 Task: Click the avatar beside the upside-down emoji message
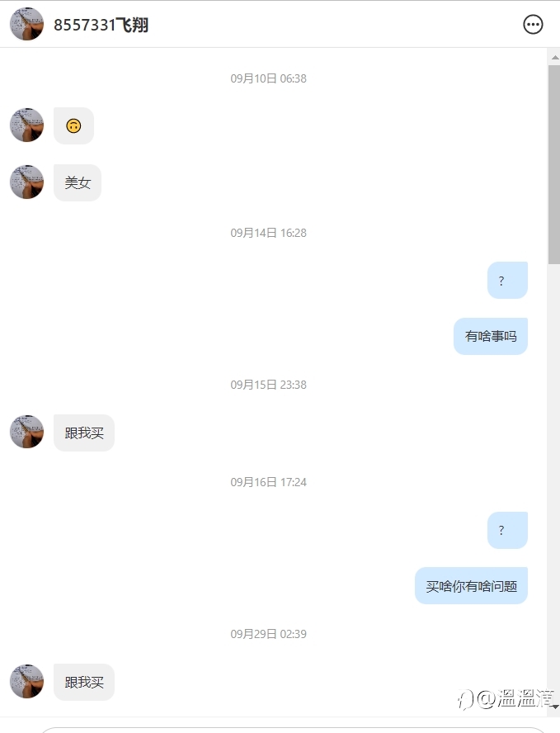tap(26, 125)
